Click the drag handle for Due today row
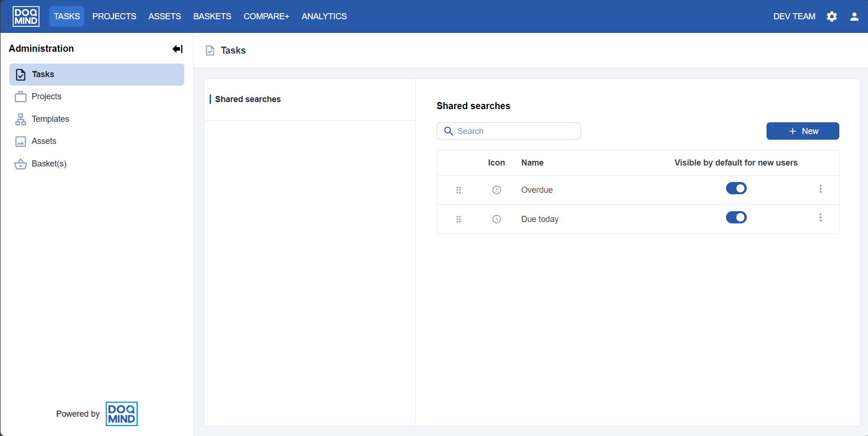 [x=459, y=219]
